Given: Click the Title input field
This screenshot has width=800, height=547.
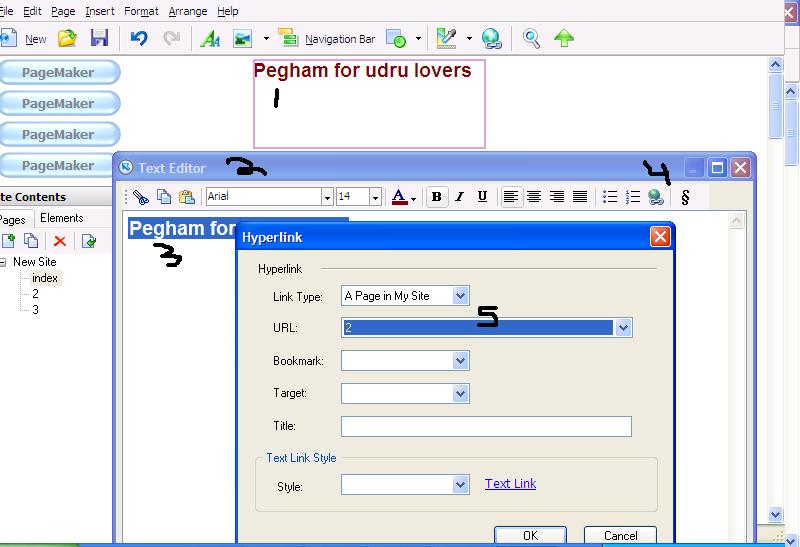Looking at the screenshot, I should (x=486, y=427).
